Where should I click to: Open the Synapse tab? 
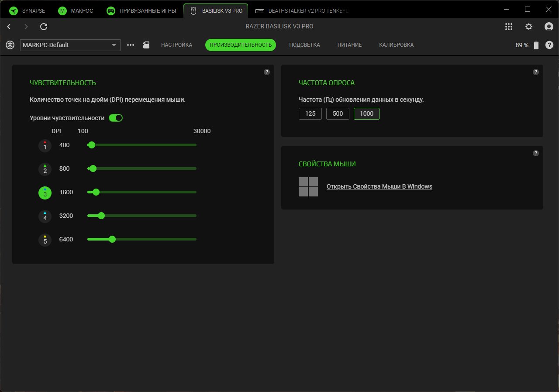28,10
